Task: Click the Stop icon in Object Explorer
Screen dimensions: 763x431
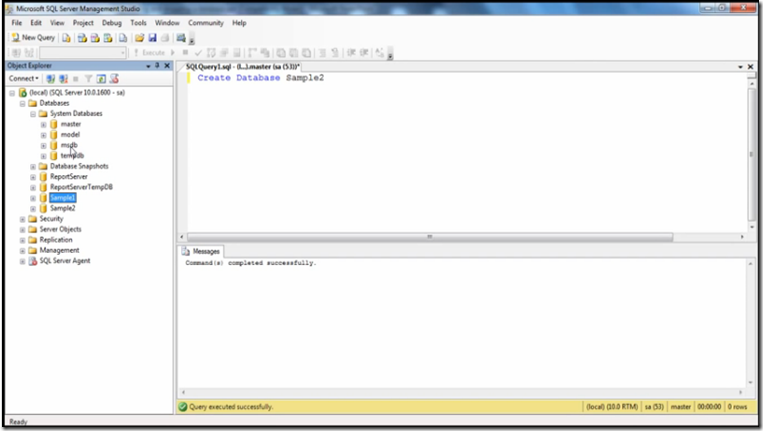Action: pos(76,79)
